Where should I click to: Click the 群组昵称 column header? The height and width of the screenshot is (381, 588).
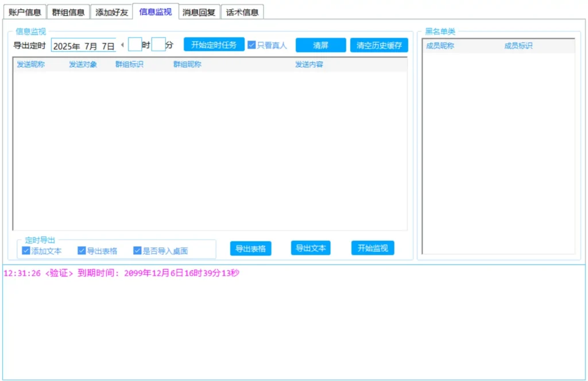click(187, 64)
